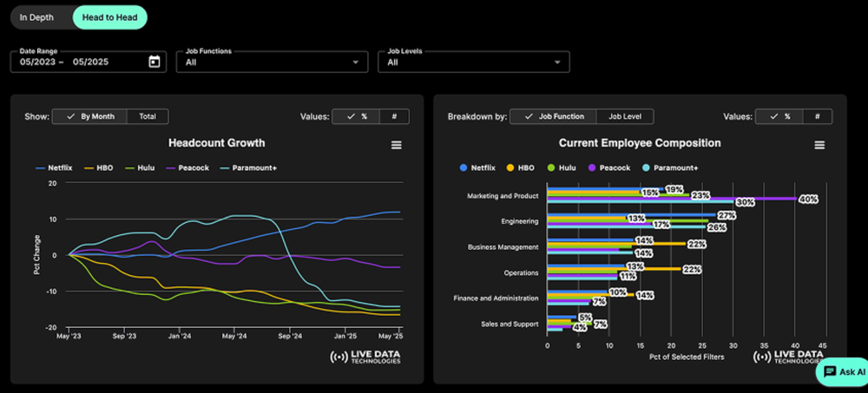
Task: Toggle Hulu line in Headcount Growth legend
Action: pos(139,167)
